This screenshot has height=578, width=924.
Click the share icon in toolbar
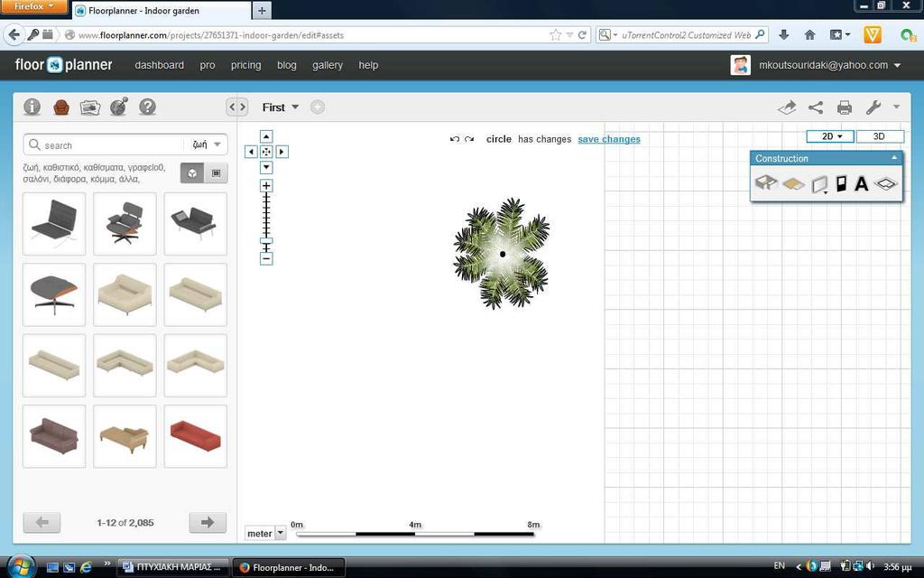(x=816, y=107)
